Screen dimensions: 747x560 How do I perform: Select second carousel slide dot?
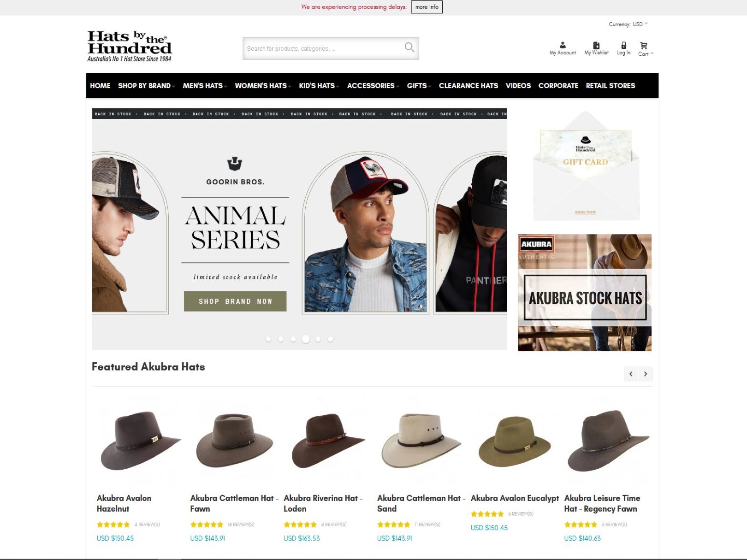281,339
